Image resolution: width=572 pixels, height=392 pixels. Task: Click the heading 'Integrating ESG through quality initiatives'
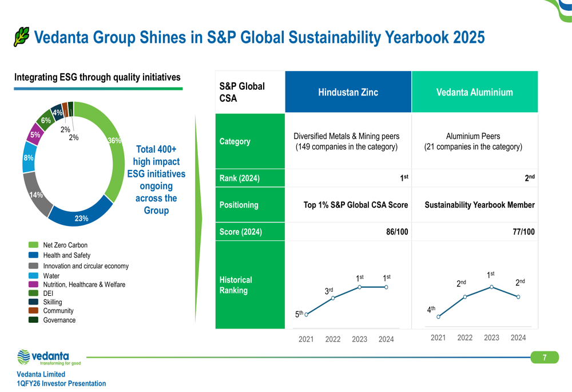97,77
